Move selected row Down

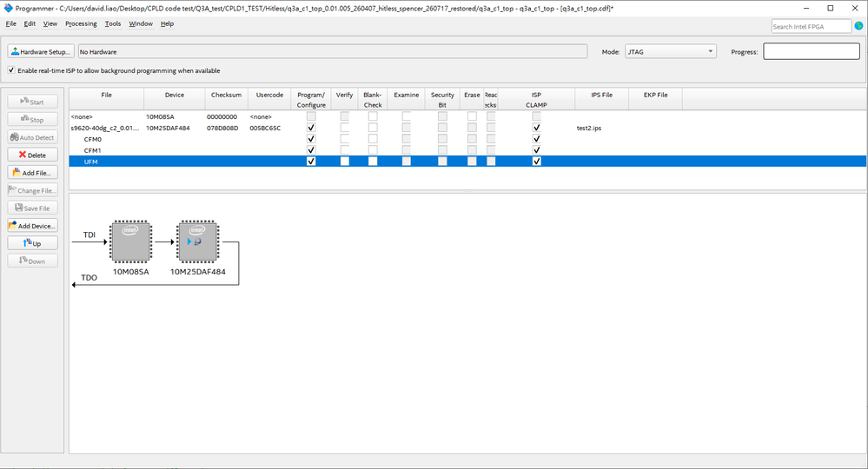coord(33,261)
